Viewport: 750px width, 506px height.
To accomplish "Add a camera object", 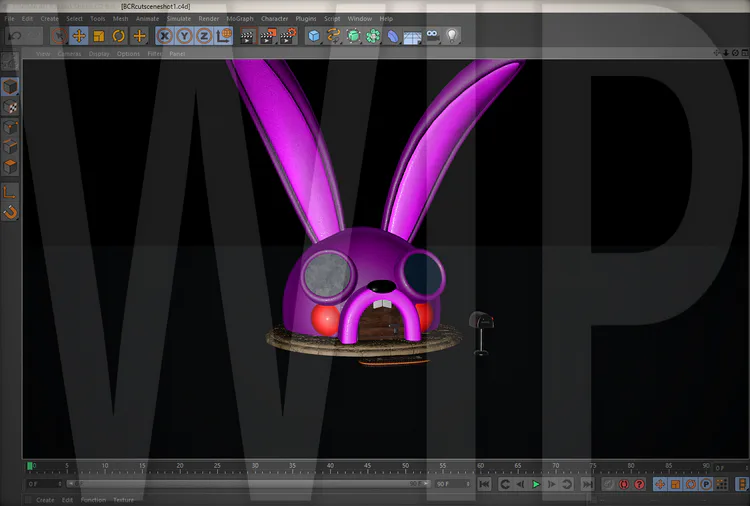I will [x=432, y=36].
